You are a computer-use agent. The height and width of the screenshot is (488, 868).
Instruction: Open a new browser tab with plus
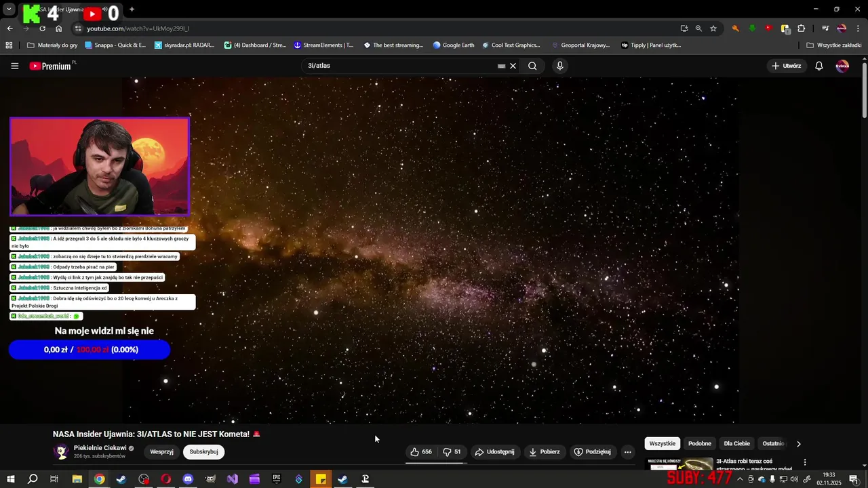(132, 9)
